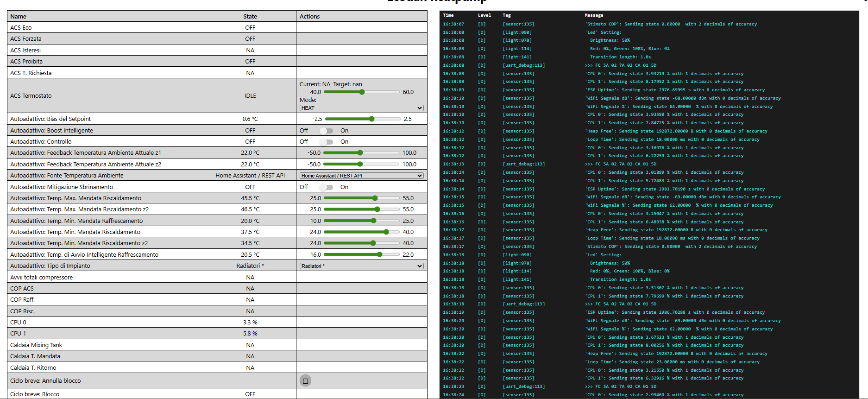Click the Time header in the log
The width and height of the screenshot is (868, 399).
[448, 15]
